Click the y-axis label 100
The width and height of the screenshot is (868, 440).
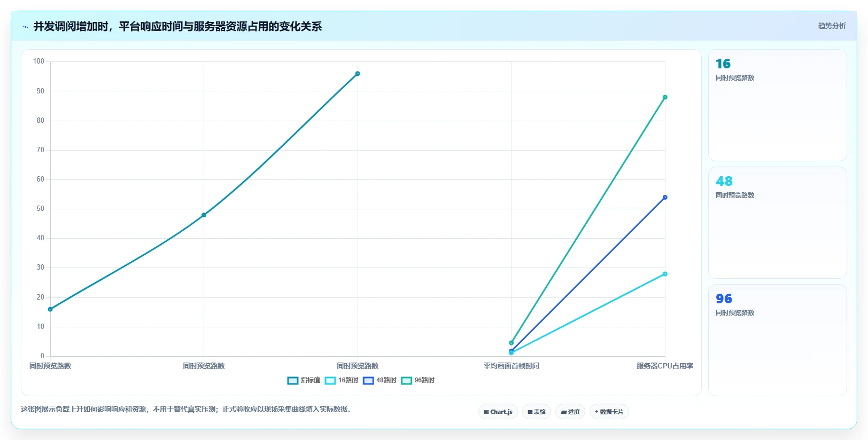pyautogui.click(x=38, y=61)
